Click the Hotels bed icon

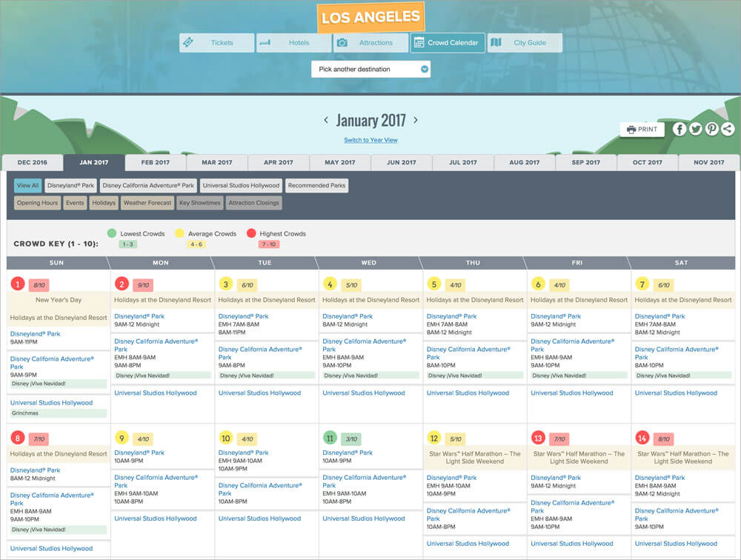pos(265,42)
